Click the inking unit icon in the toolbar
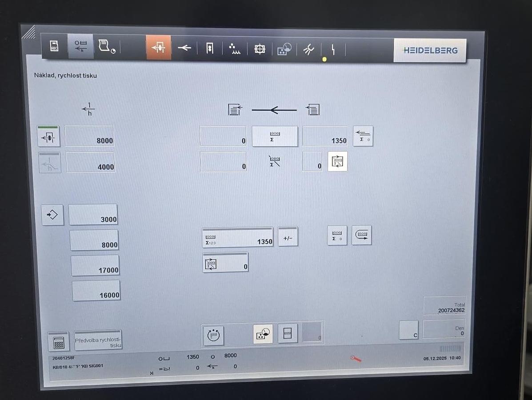Screen dimensions: 532x400 (210, 48)
